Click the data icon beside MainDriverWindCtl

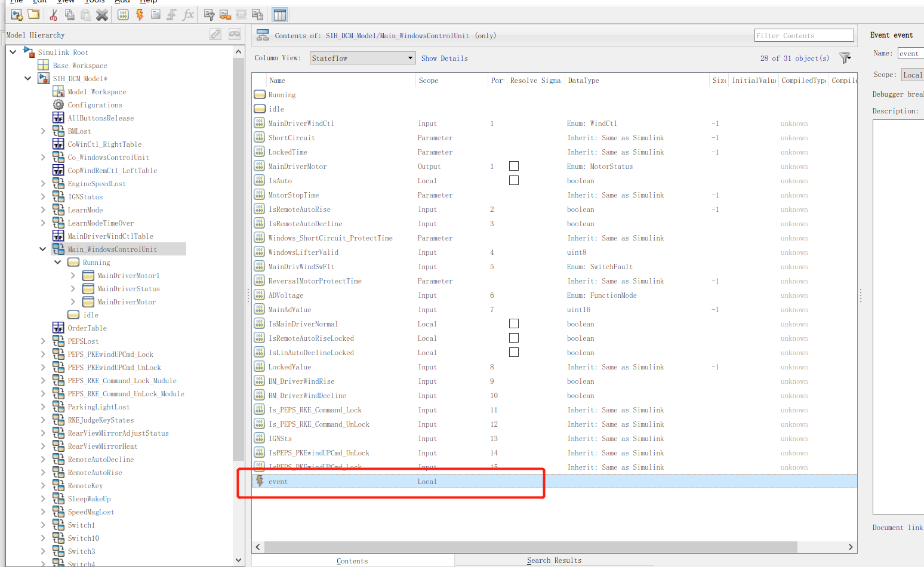coord(259,123)
